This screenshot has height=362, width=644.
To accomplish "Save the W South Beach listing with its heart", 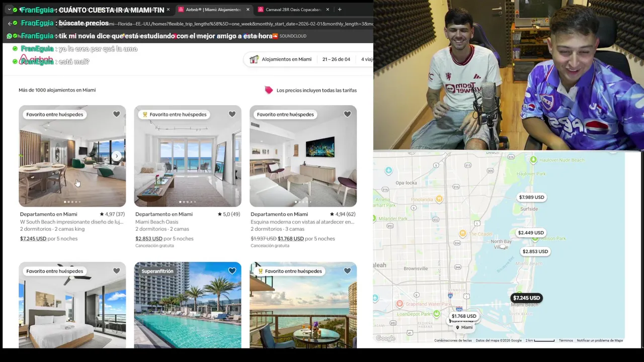I will (x=116, y=114).
